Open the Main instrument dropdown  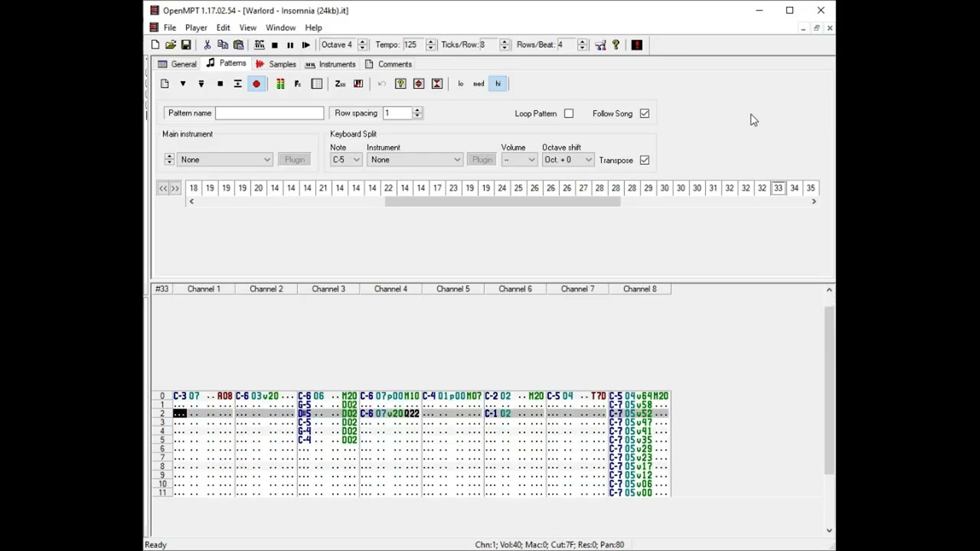click(225, 160)
